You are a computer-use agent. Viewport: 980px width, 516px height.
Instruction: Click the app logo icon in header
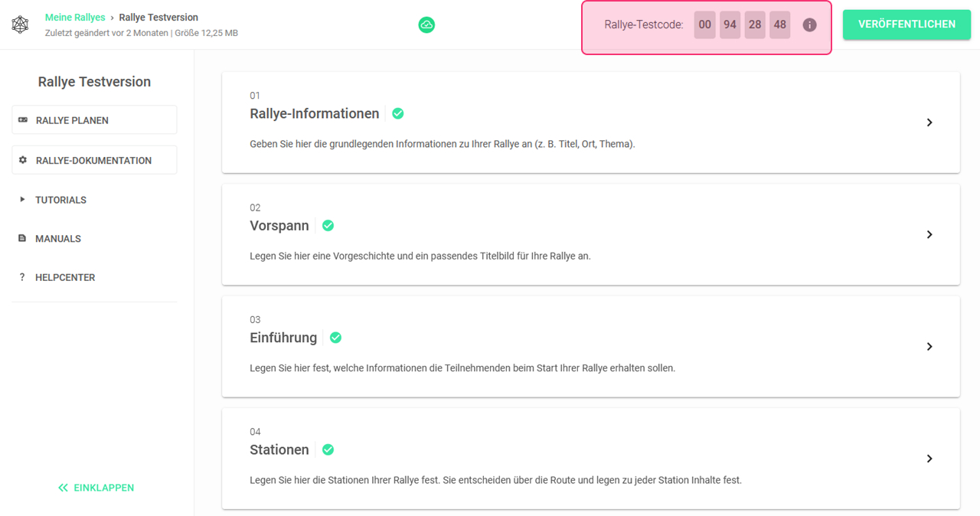[x=21, y=24]
